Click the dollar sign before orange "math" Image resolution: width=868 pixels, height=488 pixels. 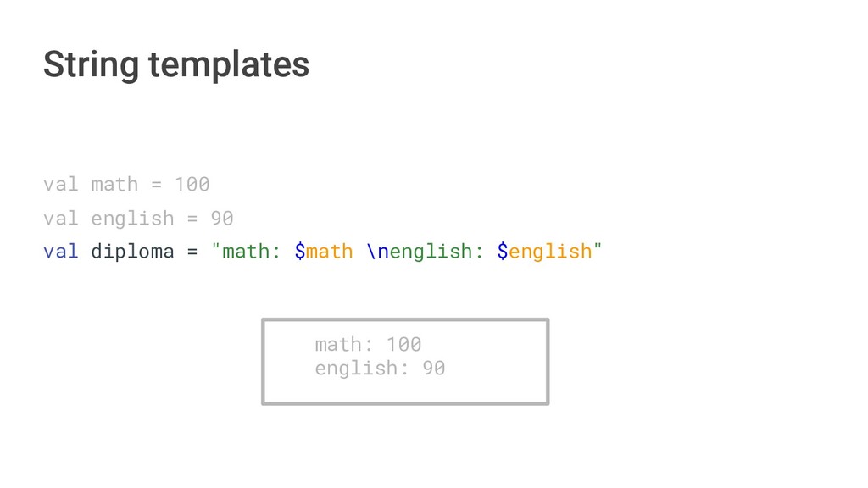pos(300,252)
